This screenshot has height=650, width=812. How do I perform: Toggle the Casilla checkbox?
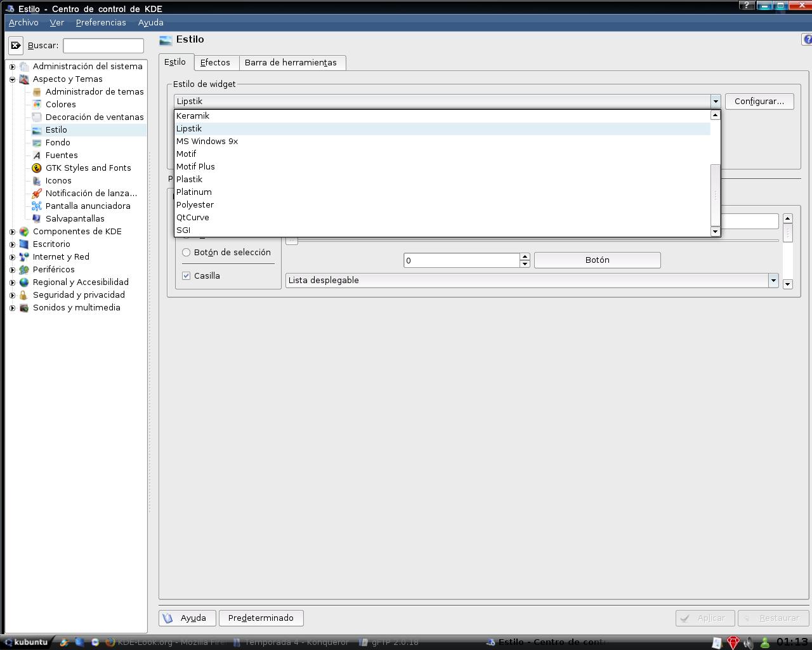point(187,276)
